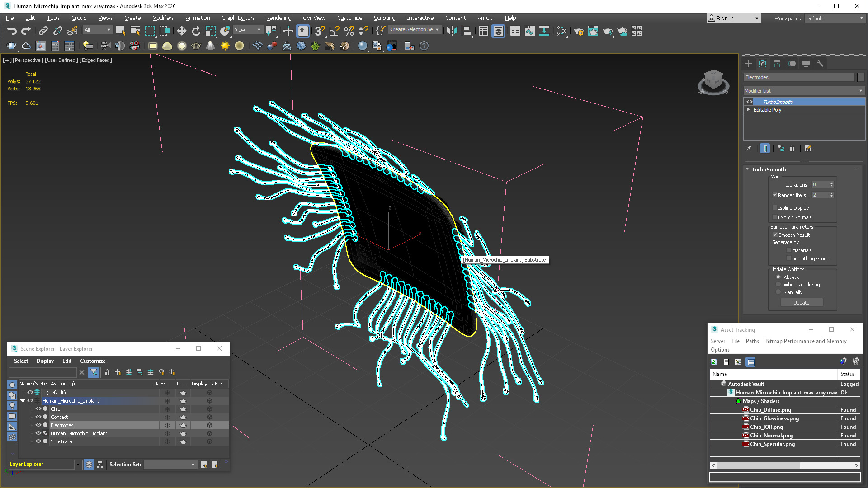Open the Hierarchy command panel tab
The image size is (868, 488).
tap(777, 64)
